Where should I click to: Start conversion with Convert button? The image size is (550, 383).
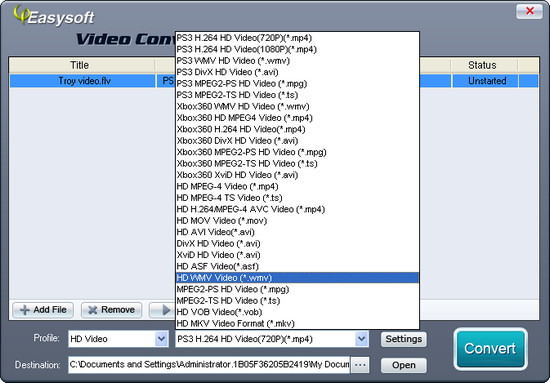coord(490,349)
